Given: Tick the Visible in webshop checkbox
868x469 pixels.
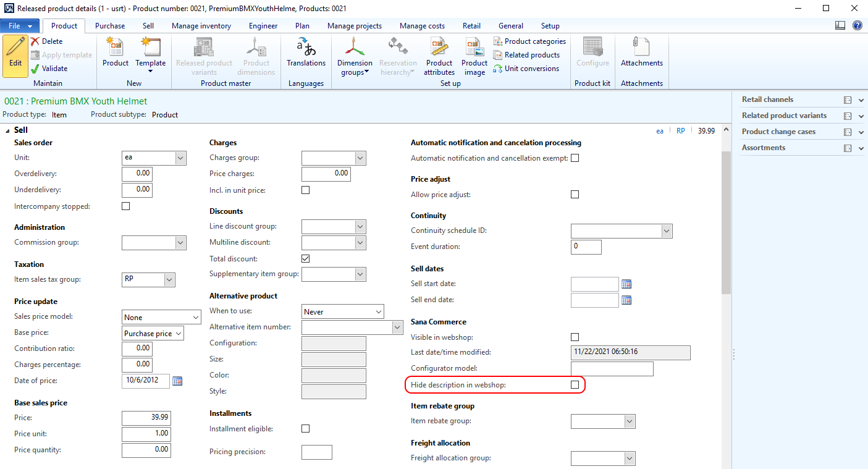Looking at the screenshot, I should pos(575,337).
